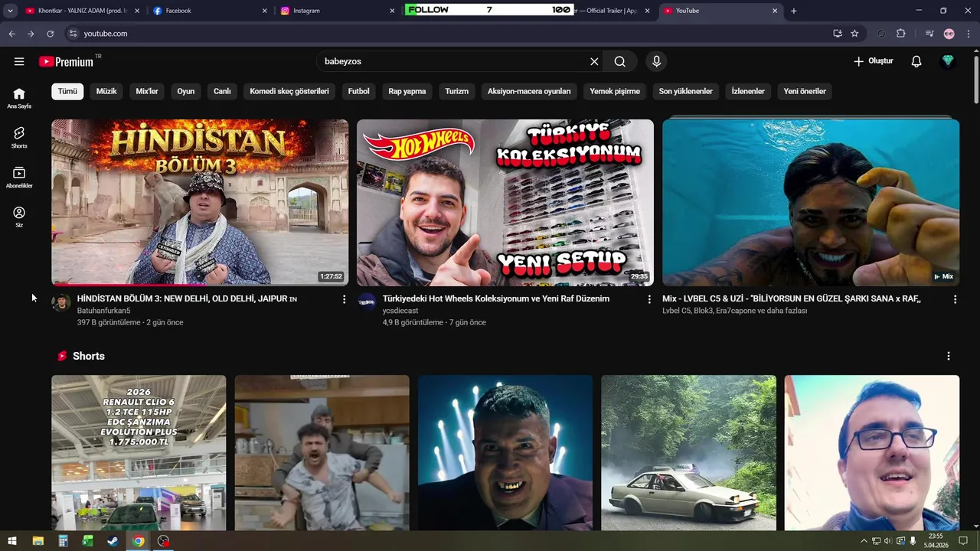Select the Aksiyon-macera oyunları chip
The height and width of the screenshot is (551, 980).
pos(529,91)
